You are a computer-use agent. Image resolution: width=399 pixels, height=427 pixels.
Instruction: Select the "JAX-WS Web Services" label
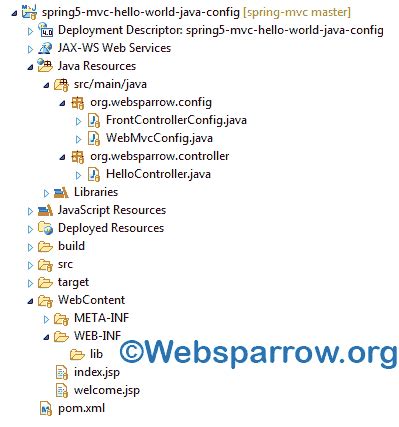click(114, 48)
